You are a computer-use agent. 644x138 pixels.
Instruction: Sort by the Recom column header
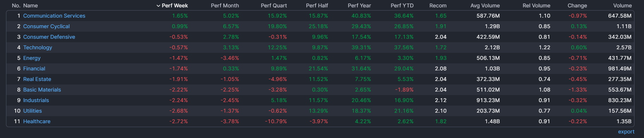tap(438, 6)
